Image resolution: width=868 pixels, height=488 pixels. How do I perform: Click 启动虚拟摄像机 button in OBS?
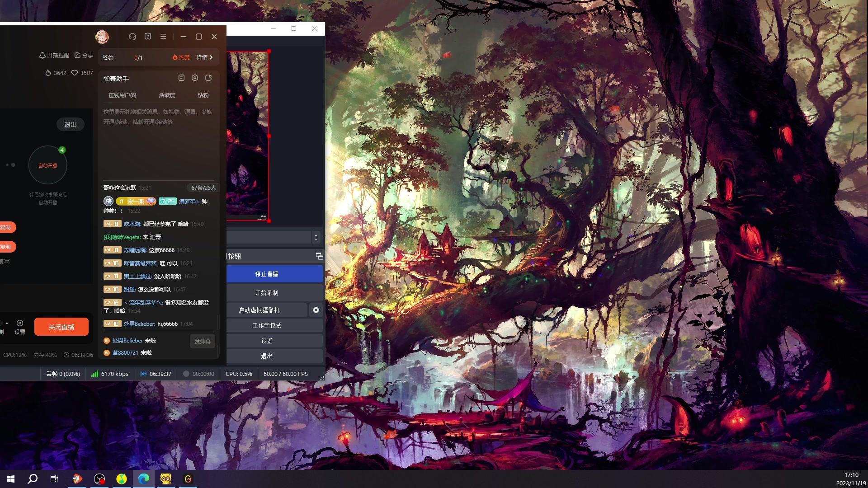[259, 310]
